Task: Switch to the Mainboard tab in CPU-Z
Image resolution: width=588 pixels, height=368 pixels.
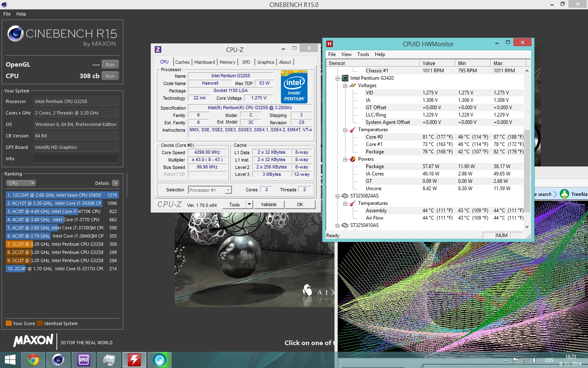Action: [204, 62]
